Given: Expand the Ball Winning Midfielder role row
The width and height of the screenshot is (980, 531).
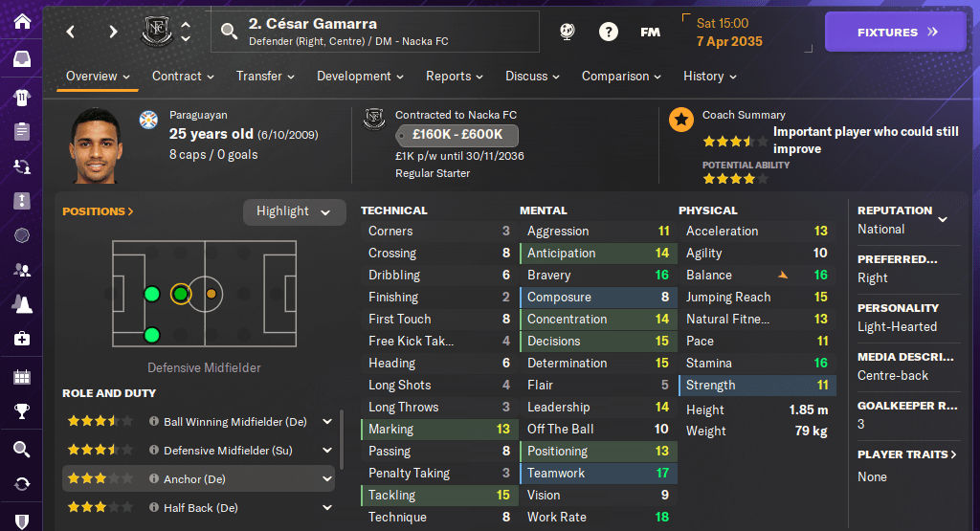Looking at the screenshot, I should (327, 422).
